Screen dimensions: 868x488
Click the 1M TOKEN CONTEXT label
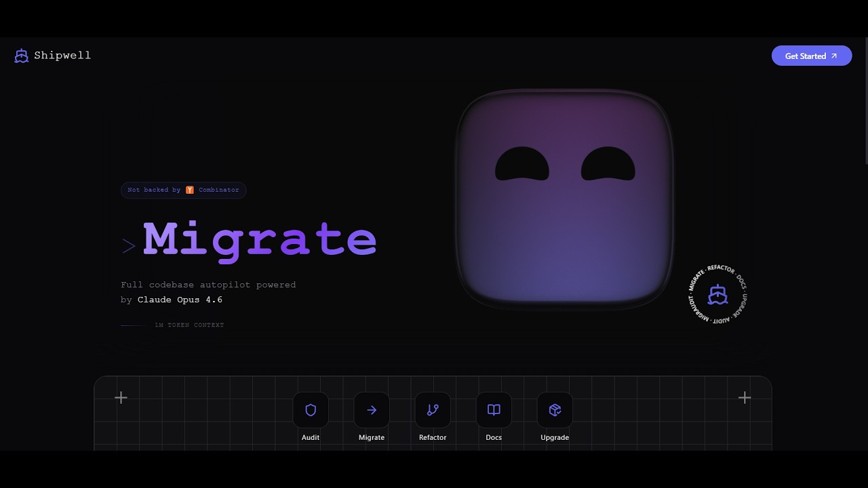tap(189, 325)
